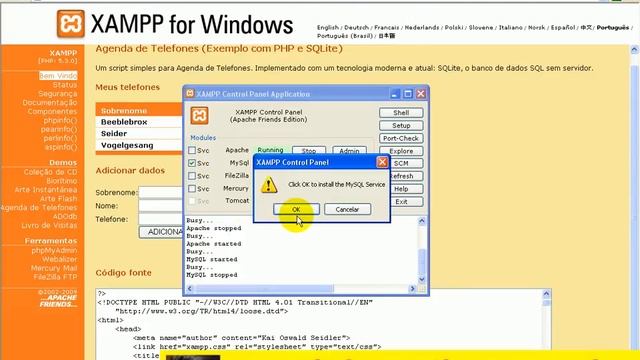Open the Shell button

[x=401, y=113]
